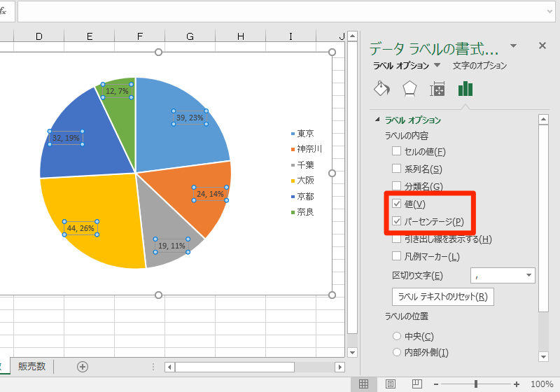
Task: Click the sheet tab bar splitter dots
Action: pos(153,367)
